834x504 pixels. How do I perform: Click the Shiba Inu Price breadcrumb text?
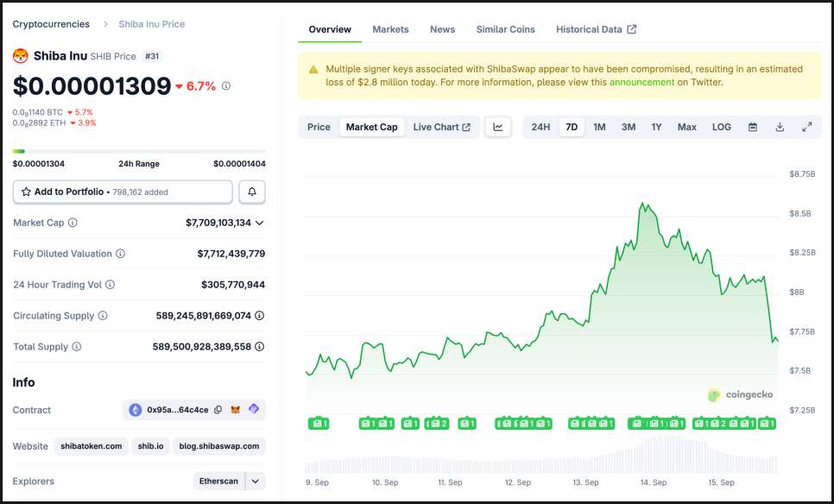(x=152, y=24)
